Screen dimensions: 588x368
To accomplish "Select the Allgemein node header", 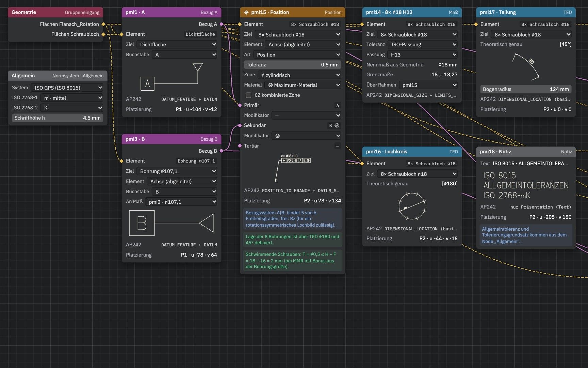I will [x=58, y=76].
